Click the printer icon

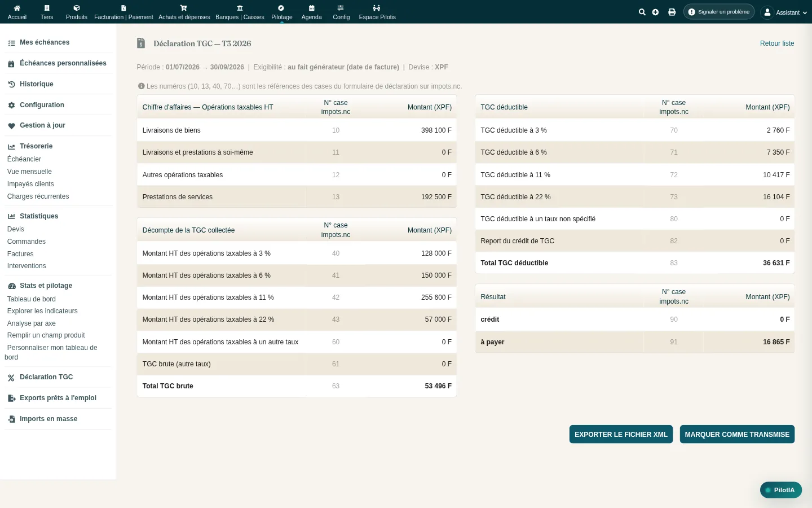(x=672, y=12)
